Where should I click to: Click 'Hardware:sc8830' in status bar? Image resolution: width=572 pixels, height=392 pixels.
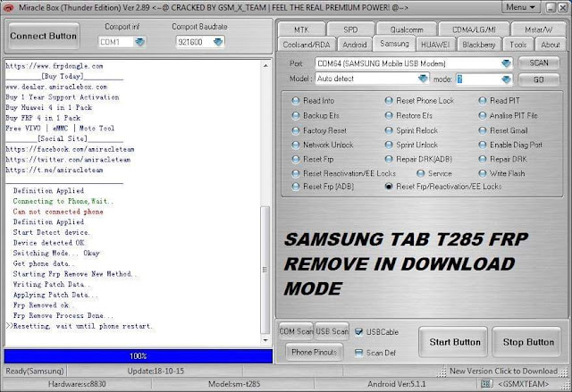pos(77,384)
